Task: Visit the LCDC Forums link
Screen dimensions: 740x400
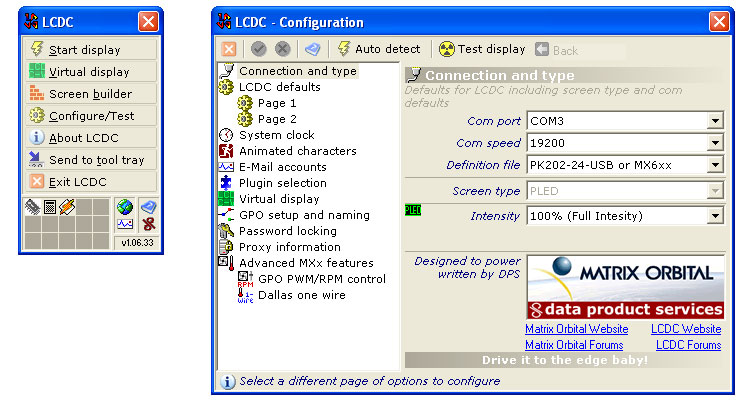Action: point(689,345)
